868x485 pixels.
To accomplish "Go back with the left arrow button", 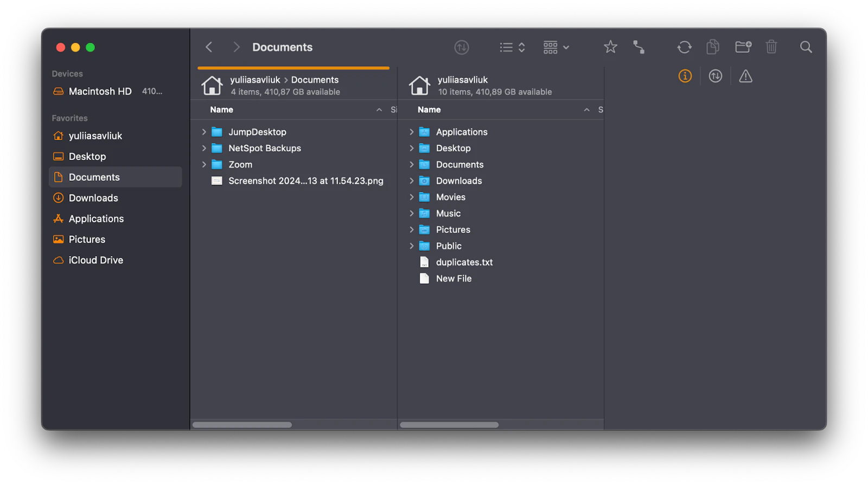I will (x=209, y=47).
